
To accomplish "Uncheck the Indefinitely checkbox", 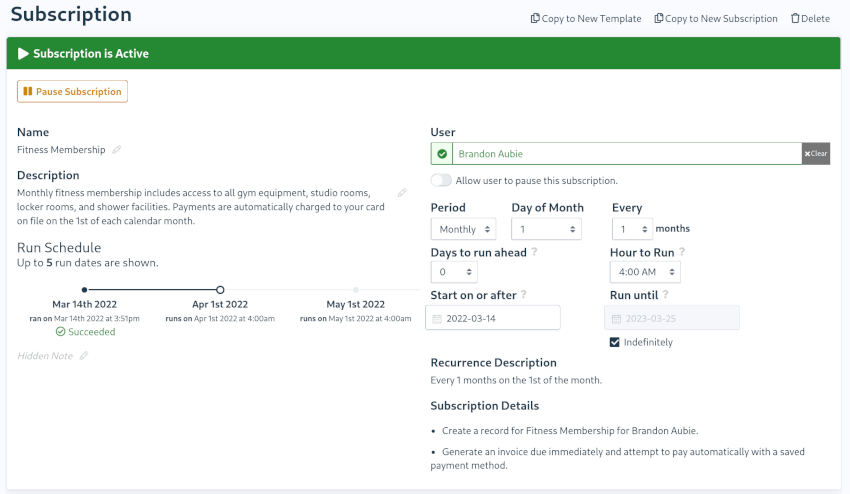I will pos(615,342).
